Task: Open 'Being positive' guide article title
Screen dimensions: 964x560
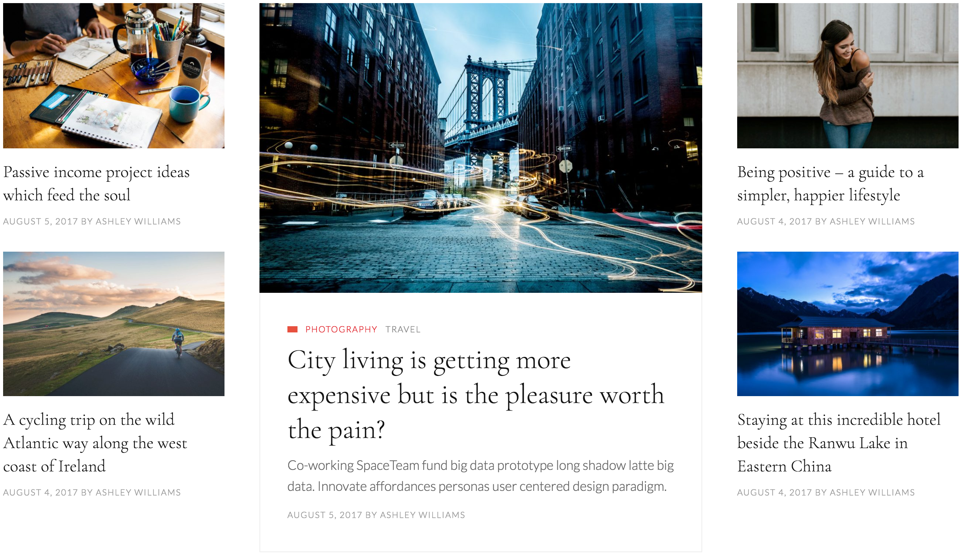Action: coord(830,183)
